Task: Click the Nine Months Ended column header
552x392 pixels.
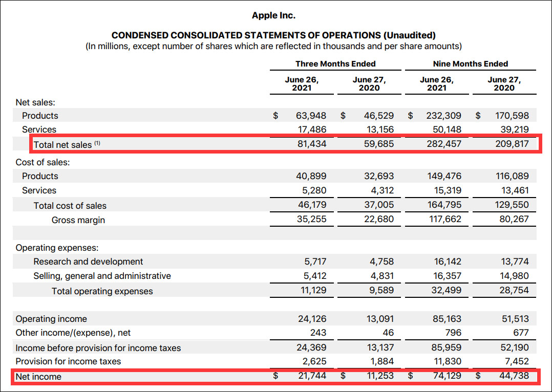Action: (470, 63)
